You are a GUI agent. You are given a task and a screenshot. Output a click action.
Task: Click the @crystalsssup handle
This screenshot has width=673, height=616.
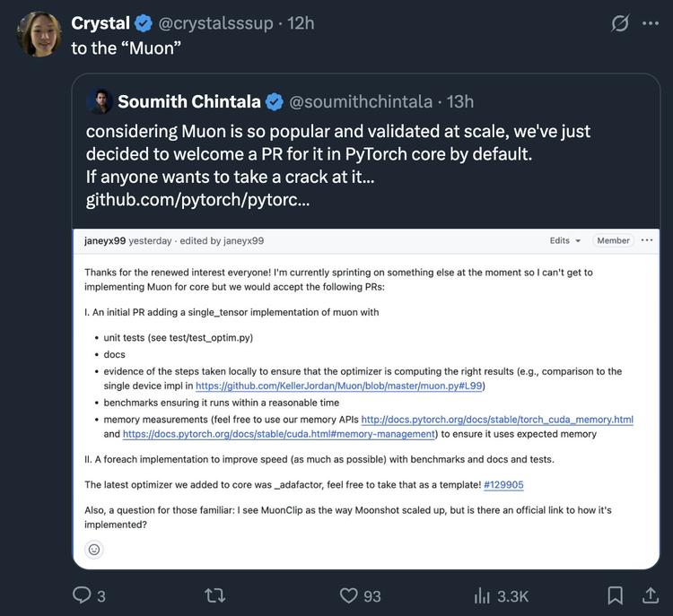pyautogui.click(x=215, y=23)
